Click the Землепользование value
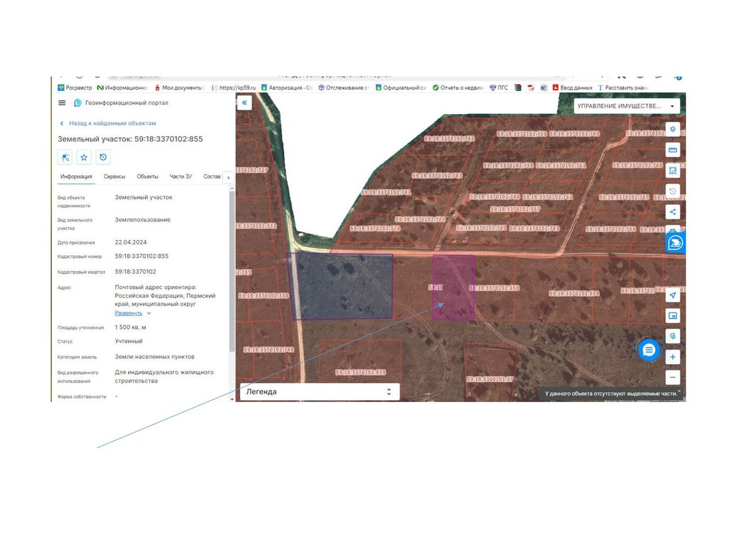The width and height of the screenshot is (756, 535). pyautogui.click(x=142, y=220)
